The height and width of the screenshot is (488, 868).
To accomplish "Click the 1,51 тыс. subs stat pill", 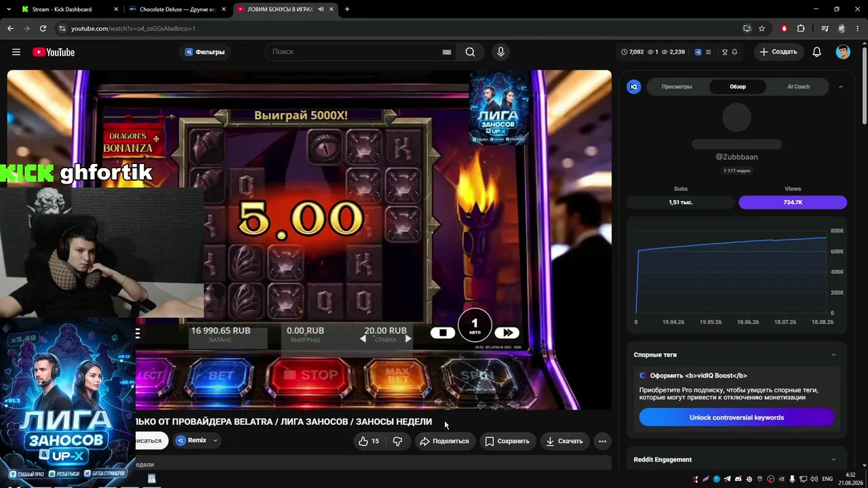I will [x=681, y=202].
